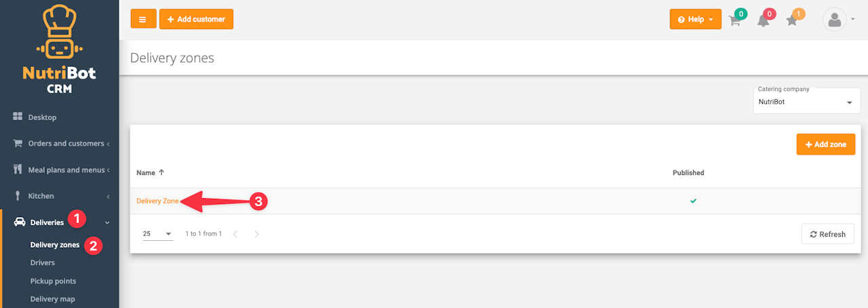868x308 pixels.
Task: Go to previous page arrow
Action: [x=235, y=234]
